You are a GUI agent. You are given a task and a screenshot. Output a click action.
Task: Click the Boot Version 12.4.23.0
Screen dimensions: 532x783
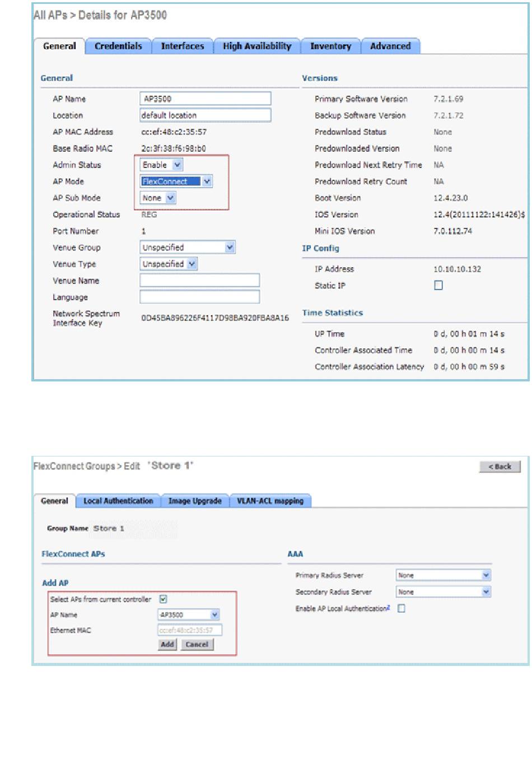450,198
